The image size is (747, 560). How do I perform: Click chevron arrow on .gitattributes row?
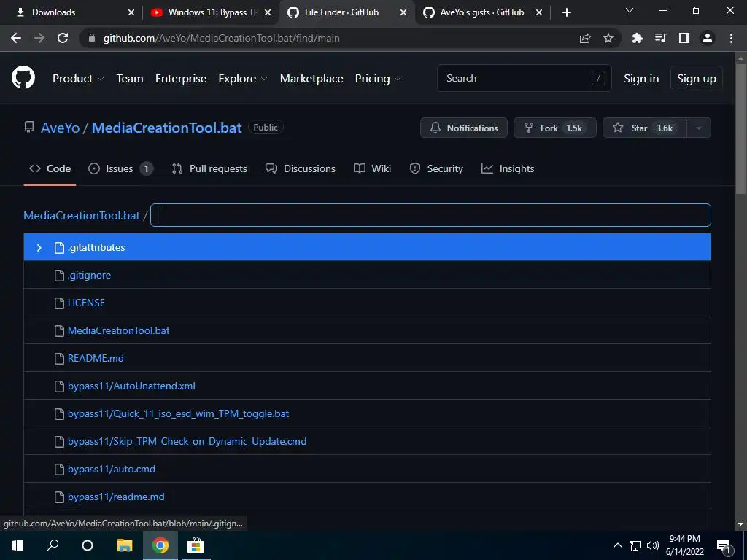click(39, 248)
